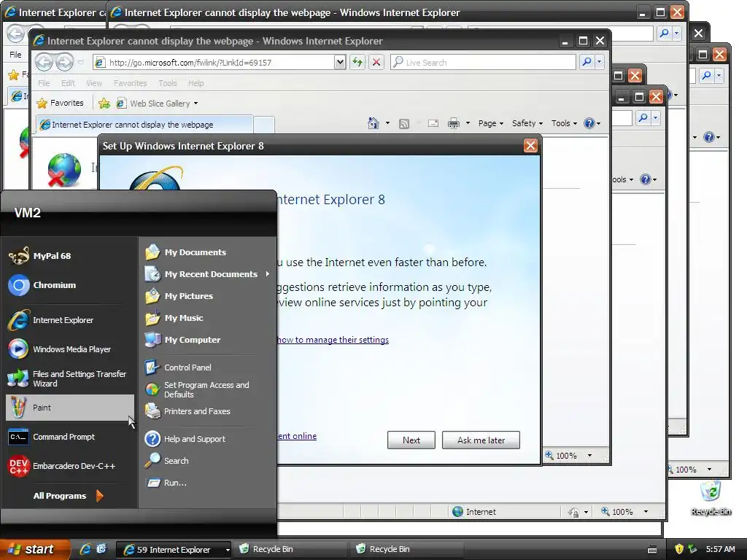Screen dimensions: 747x560
Task: Expand My Recent Documents submenu
Action: (208, 274)
